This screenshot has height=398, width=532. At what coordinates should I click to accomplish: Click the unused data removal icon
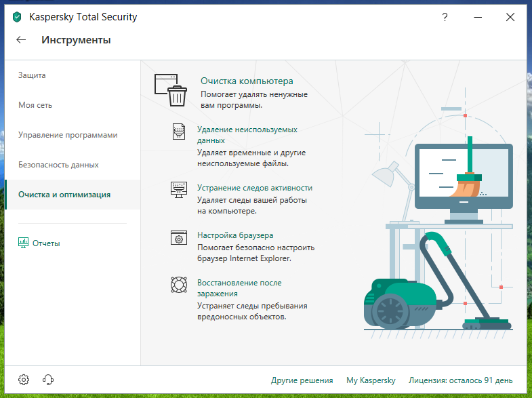click(x=179, y=132)
